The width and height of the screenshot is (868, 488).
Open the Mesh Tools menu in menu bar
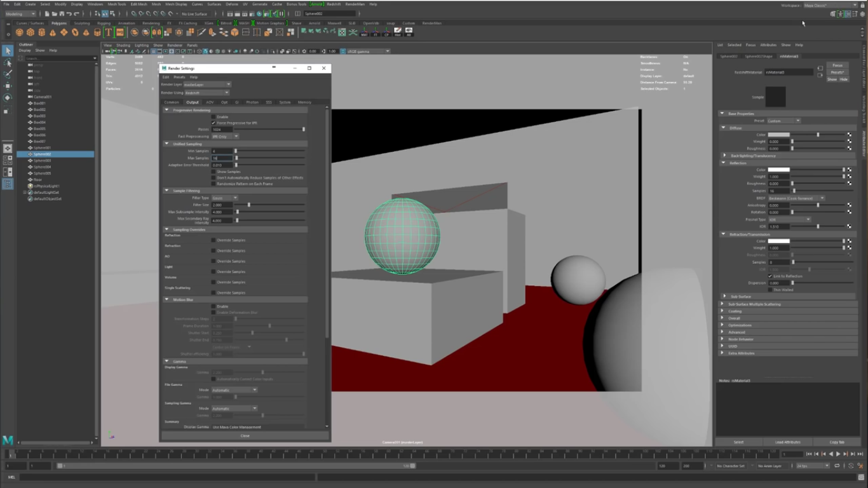coord(118,4)
